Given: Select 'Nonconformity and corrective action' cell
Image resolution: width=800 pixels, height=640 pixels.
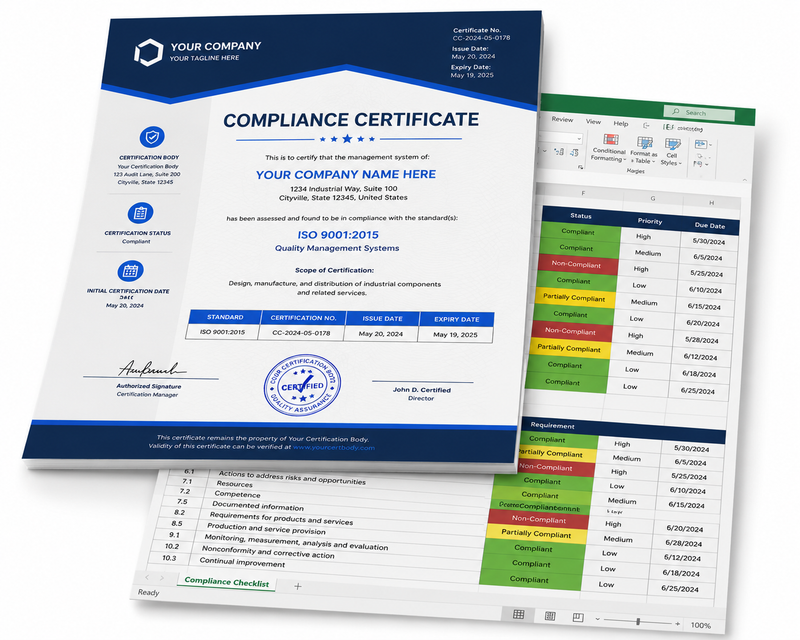Looking at the screenshot, I should 268,552.
